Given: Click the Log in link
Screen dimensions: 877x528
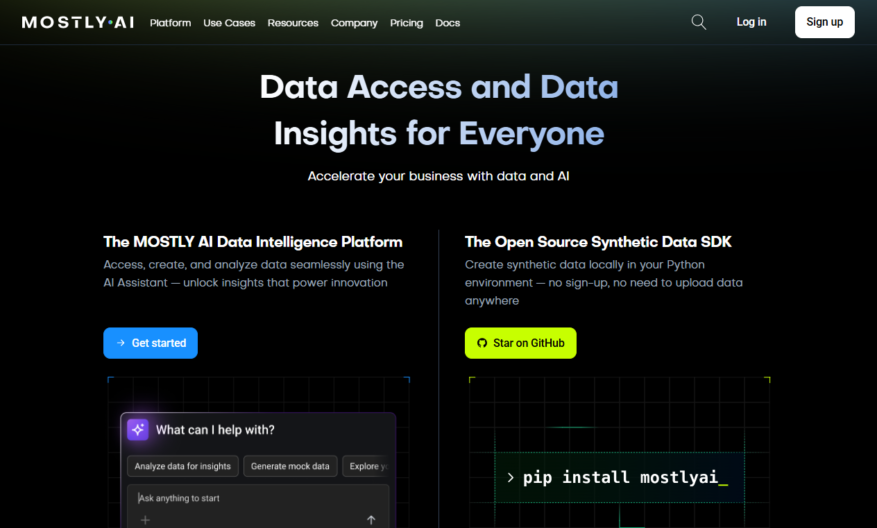Looking at the screenshot, I should 751,22.
